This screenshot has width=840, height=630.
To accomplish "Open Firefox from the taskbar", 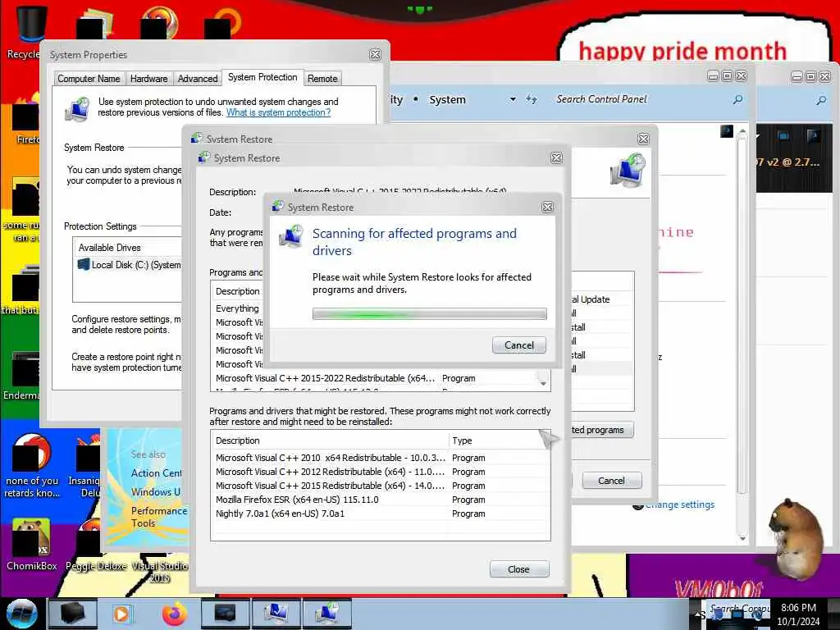I will coord(174,614).
